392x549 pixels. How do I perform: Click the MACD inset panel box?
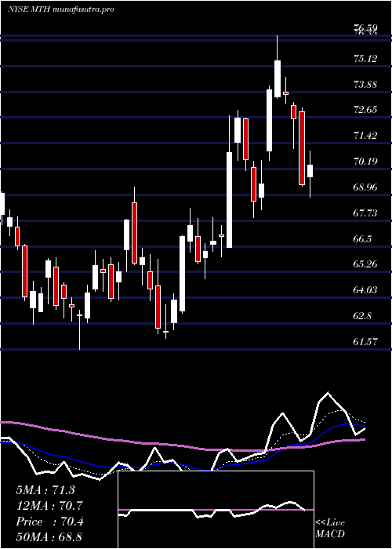click(x=216, y=510)
